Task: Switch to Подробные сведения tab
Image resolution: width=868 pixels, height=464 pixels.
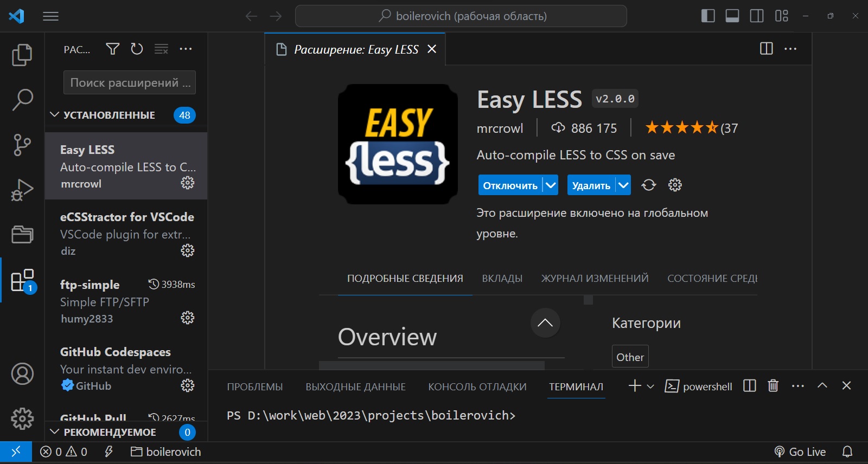Action: 405,279
